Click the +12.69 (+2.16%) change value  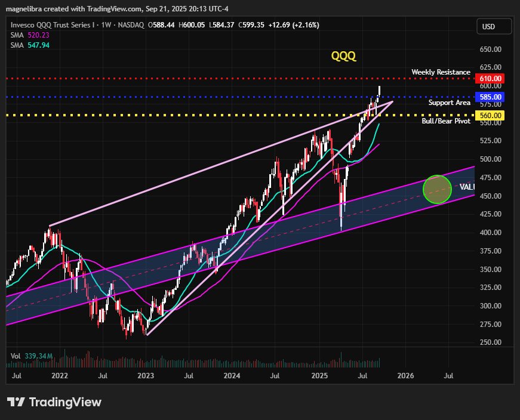pyautogui.click(x=294, y=25)
